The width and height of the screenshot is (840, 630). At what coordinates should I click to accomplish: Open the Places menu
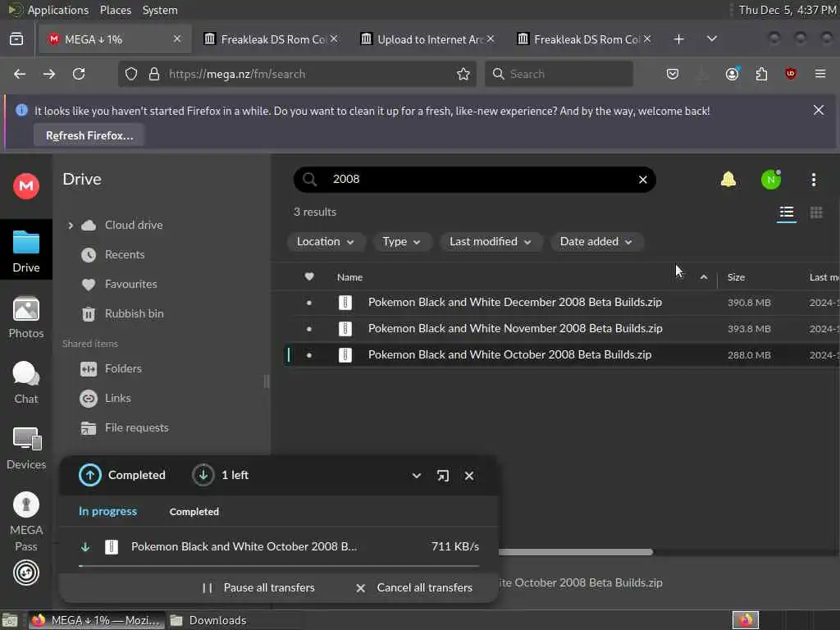pyautogui.click(x=115, y=10)
